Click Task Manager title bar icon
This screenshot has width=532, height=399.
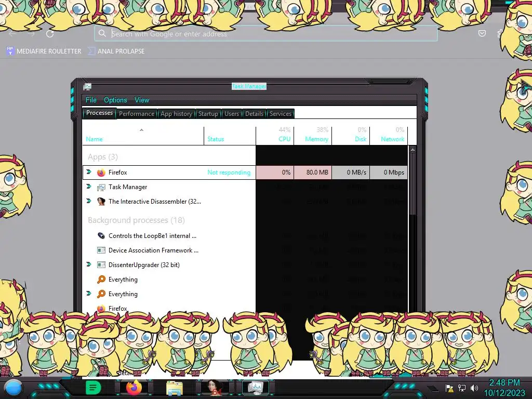[87, 87]
